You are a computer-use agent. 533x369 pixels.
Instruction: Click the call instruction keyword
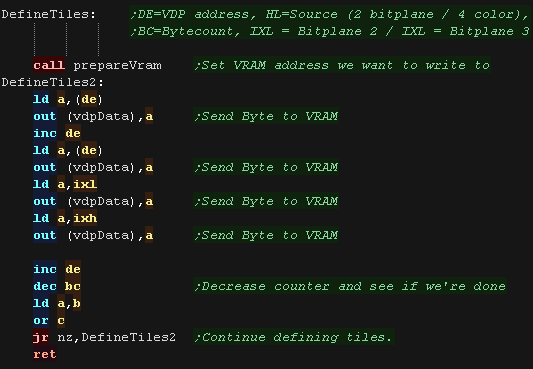pos(49,65)
